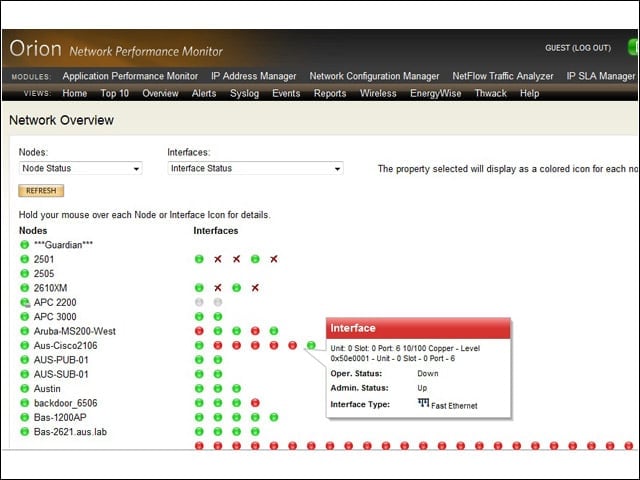Click the Fast Ethernet type icon in tooltip
The height and width of the screenshot is (480, 640).
pos(423,403)
